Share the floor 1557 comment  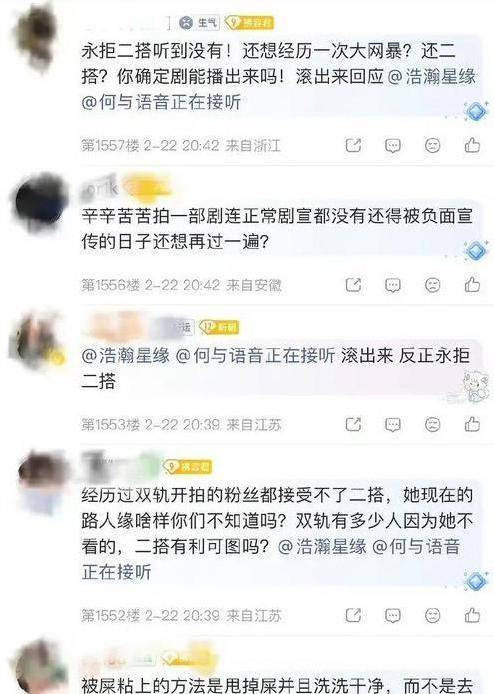coord(353,145)
